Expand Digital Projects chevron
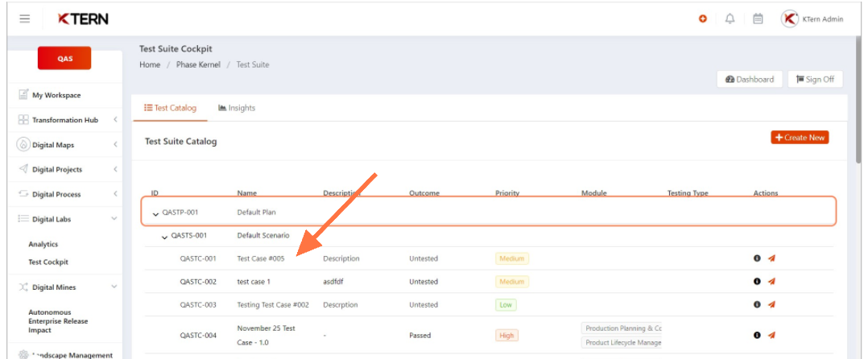Screen dimensions: 868x359 (114, 169)
